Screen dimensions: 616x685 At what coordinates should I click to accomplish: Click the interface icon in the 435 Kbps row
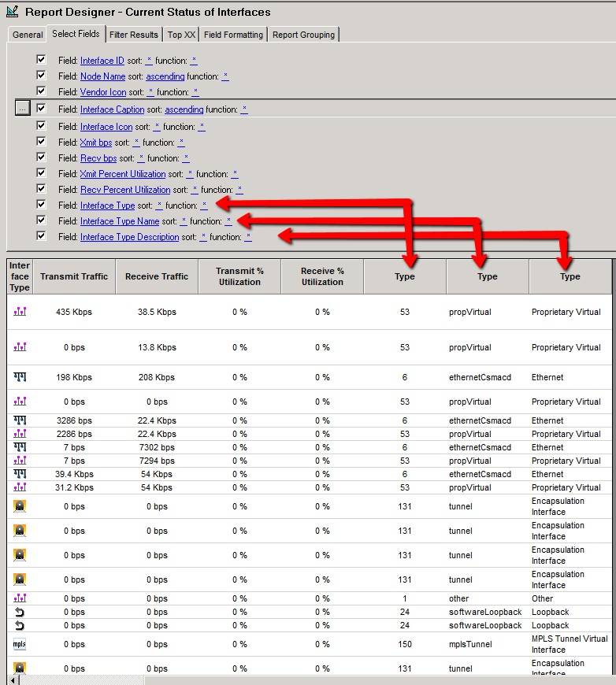tap(20, 312)
